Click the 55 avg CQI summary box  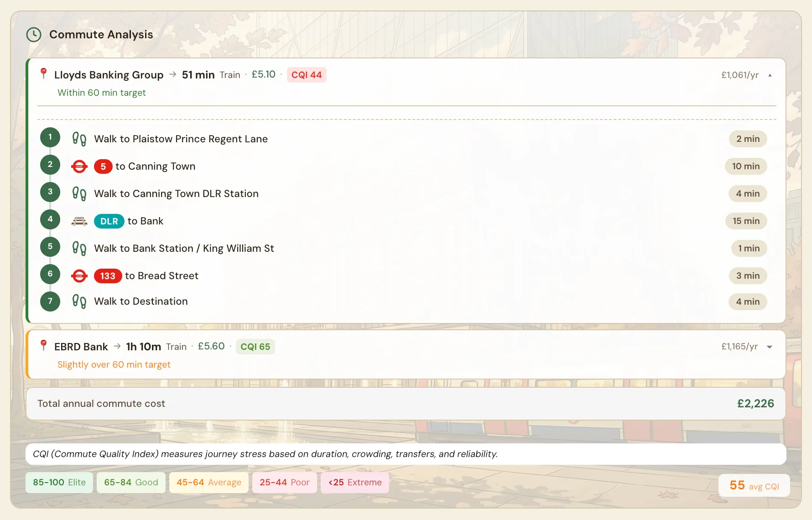(754, 486)
